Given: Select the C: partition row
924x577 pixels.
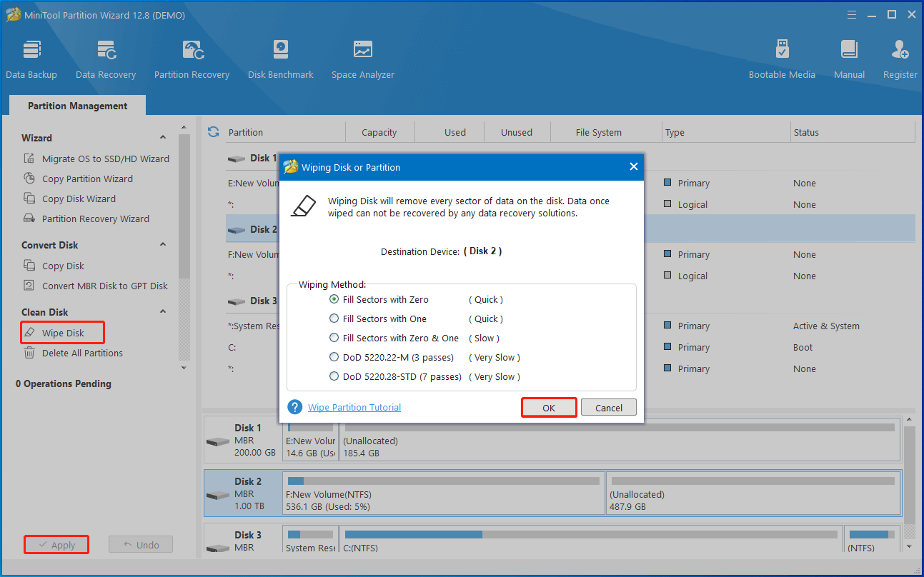Looking at the screenshot, I should pos(570,347).
